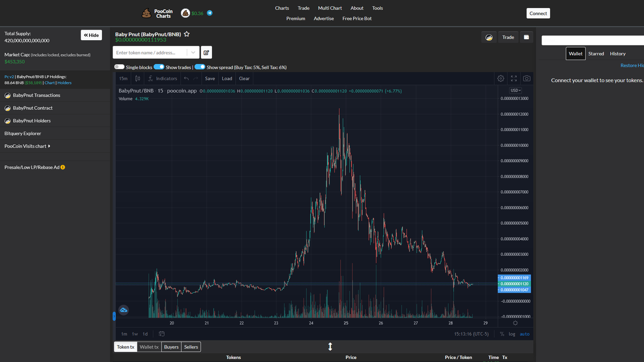Redo the last chart action

point(196,78)
